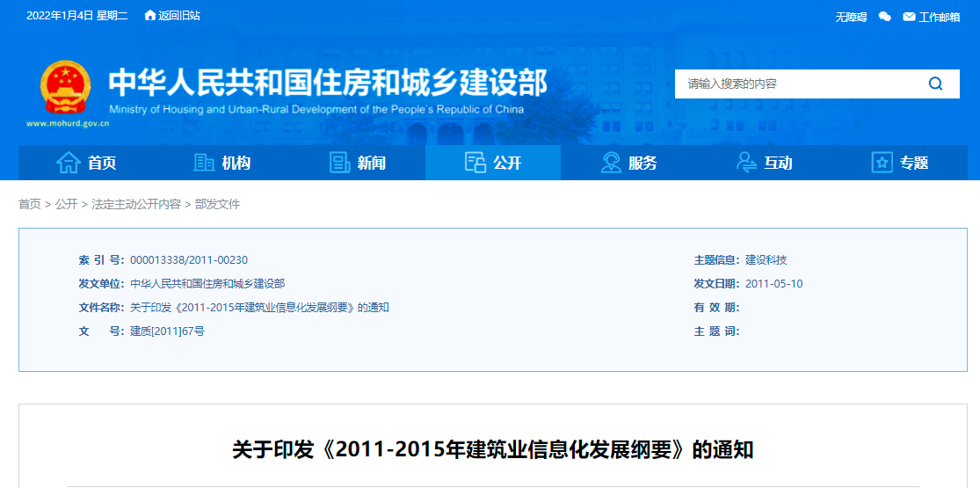Click the article headline 关于印发…的通知

492,450
